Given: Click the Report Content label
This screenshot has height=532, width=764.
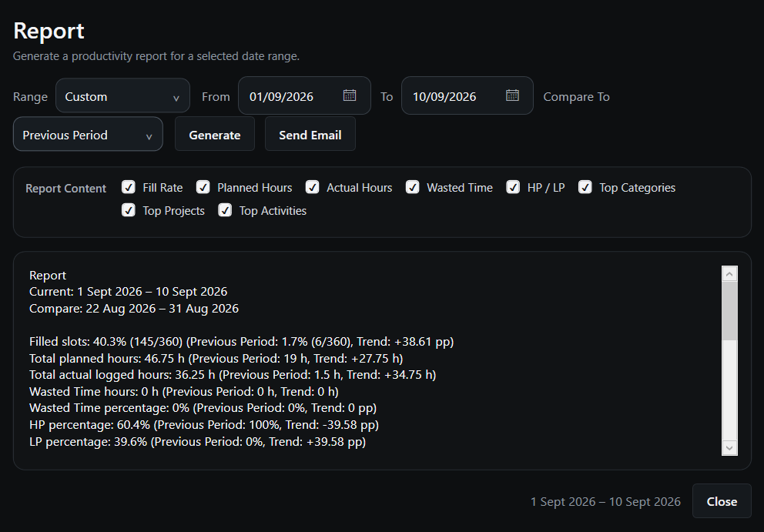Looking at the screenshot, I should coord(65,188).
